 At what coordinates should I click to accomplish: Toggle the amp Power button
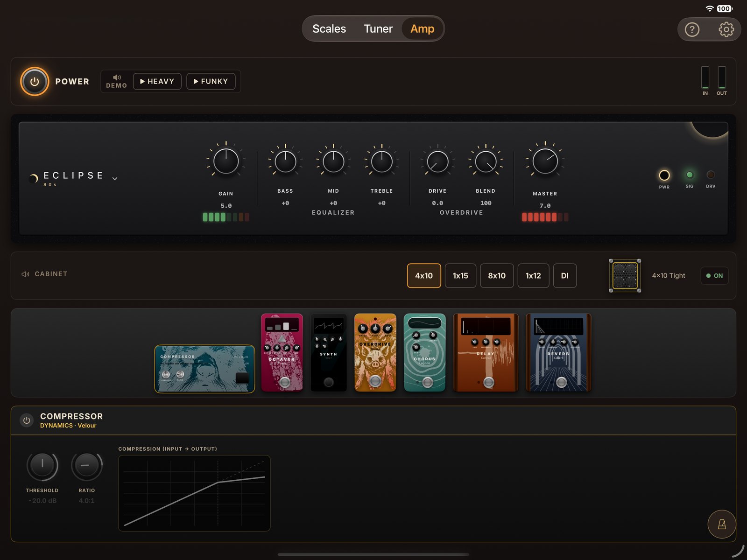[35, 82]
